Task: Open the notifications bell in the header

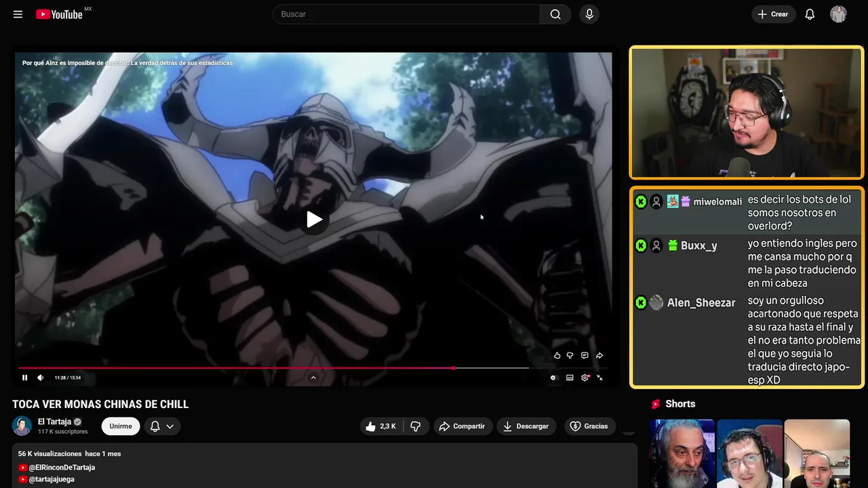Action: pyautogui.click(x=810, y=14)
